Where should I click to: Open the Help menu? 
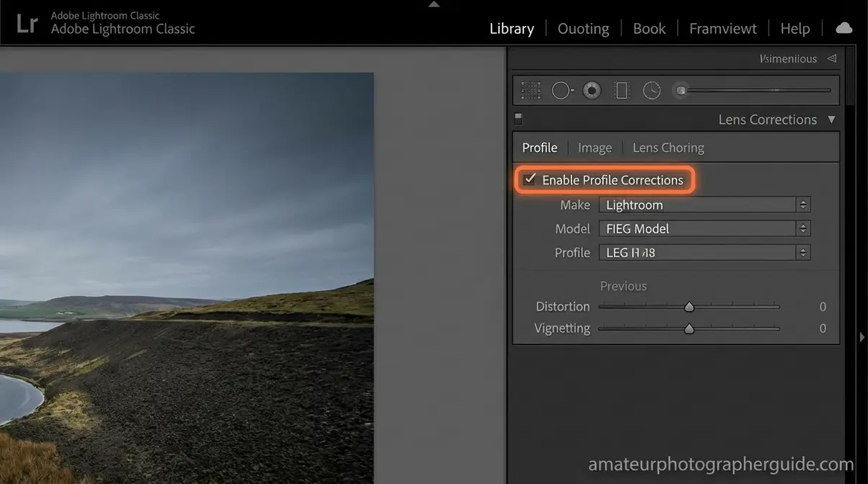(794, 28)
